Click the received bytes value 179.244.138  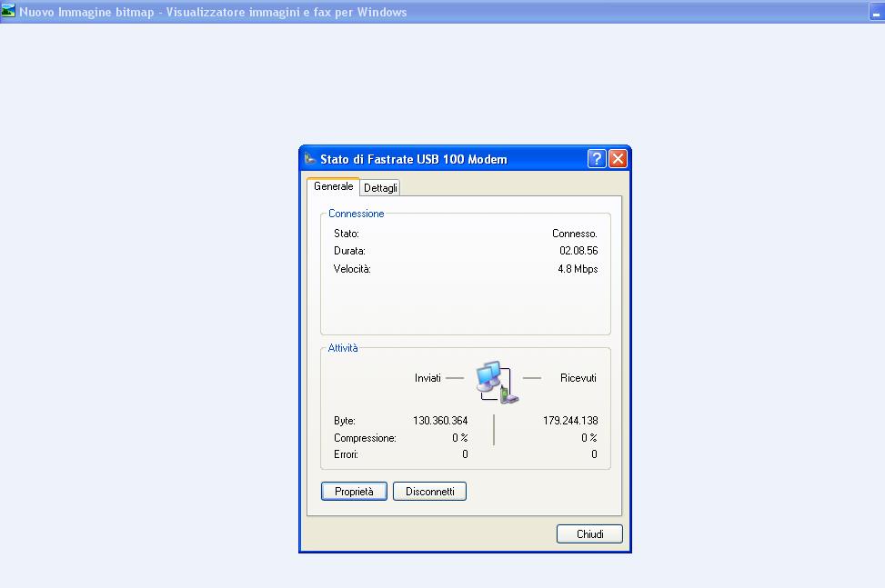[x=569, y=421]
